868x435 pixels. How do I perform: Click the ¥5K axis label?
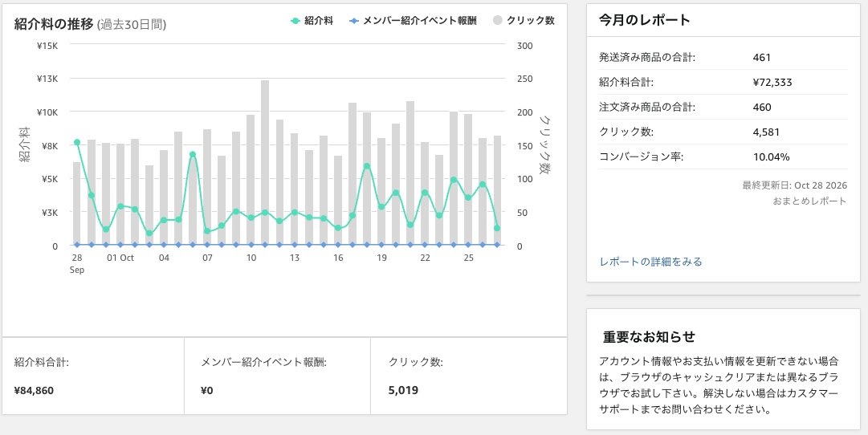click(x=49, y=179)
